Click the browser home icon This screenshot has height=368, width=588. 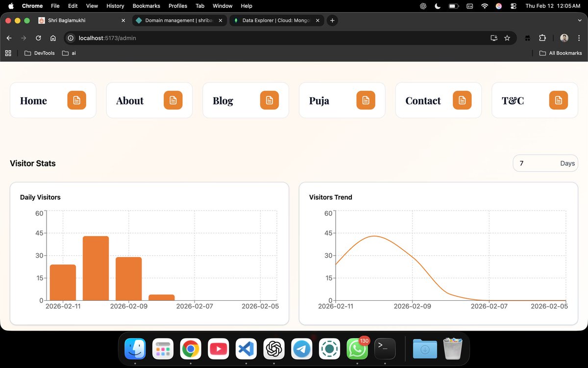pyautogui.click(x=53, y=38)
